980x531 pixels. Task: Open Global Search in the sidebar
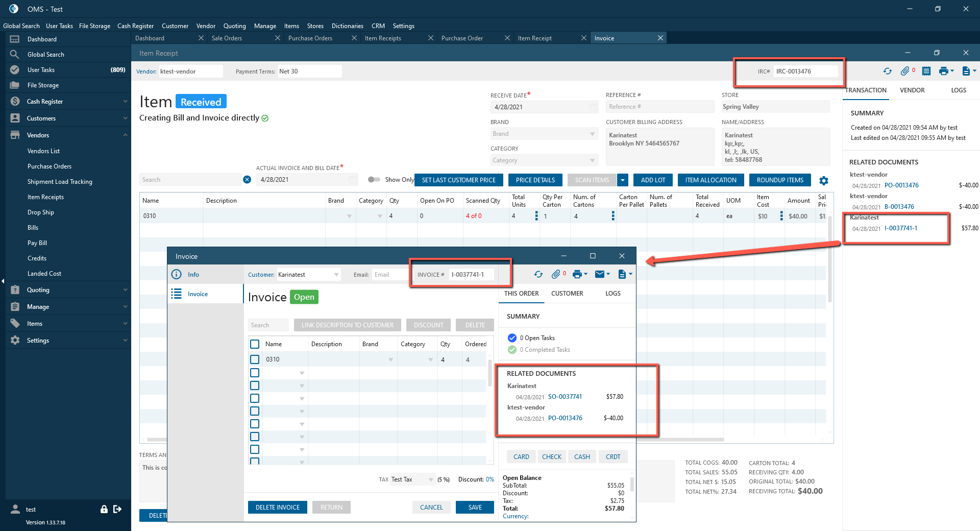point(68,55)
